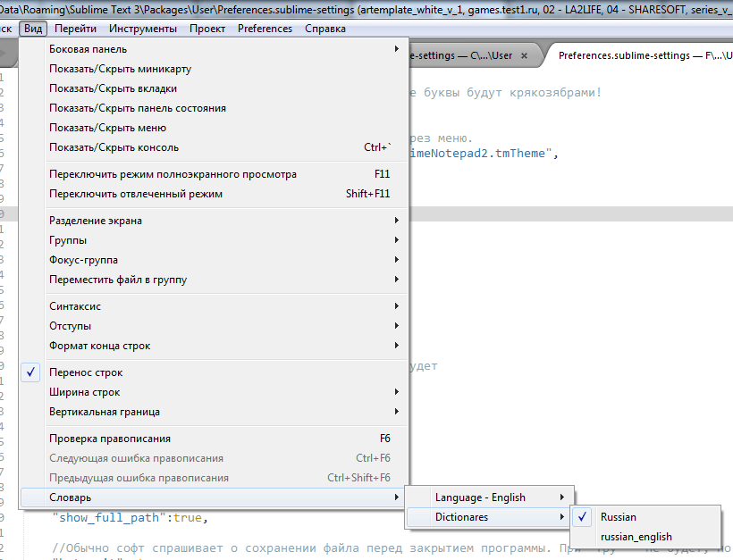
Task: Switch to Preferences.sublime-settings F:\ tab
Action: tap(638, 55)
